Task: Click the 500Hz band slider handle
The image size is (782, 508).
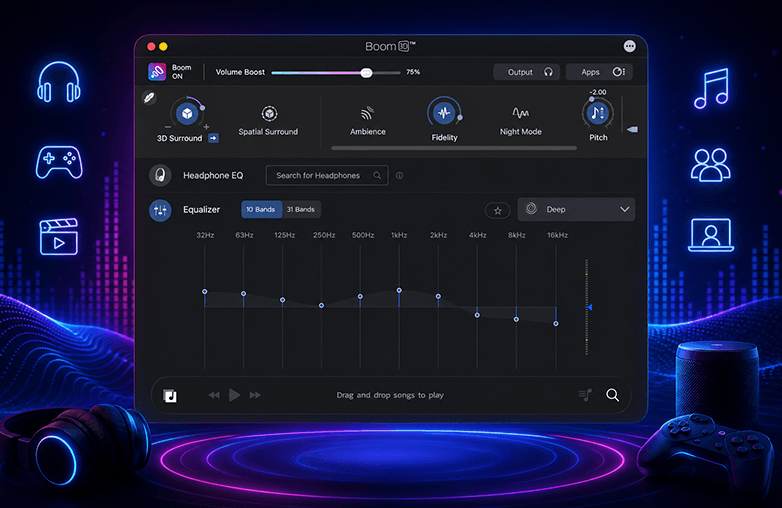Action: point(360,296)
